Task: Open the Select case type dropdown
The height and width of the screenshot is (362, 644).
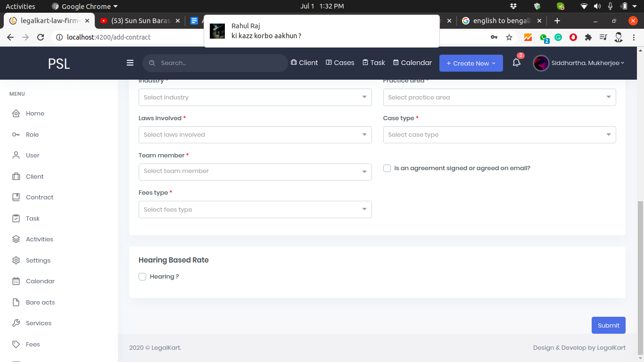Action: [499, 135]
